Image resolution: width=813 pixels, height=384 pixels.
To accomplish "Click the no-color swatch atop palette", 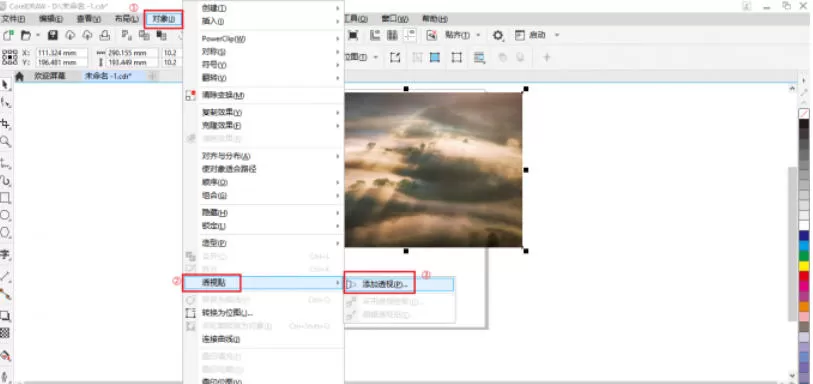I will click(x=804, y=113).
